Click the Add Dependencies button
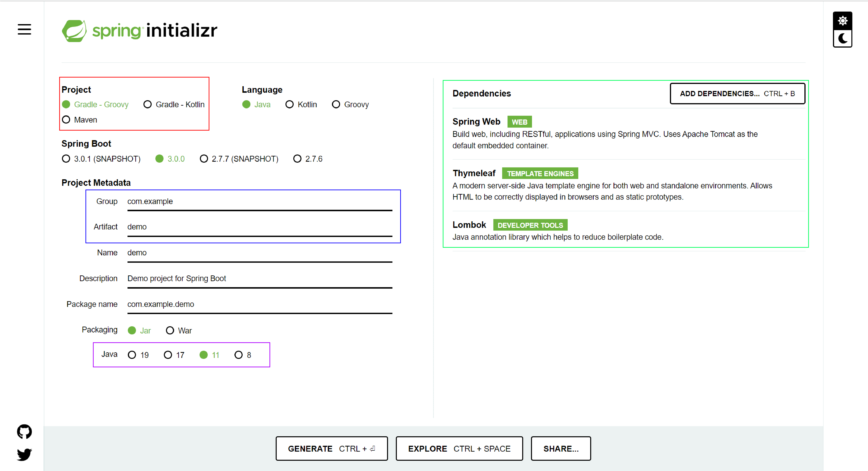 [x=737, y=93]
